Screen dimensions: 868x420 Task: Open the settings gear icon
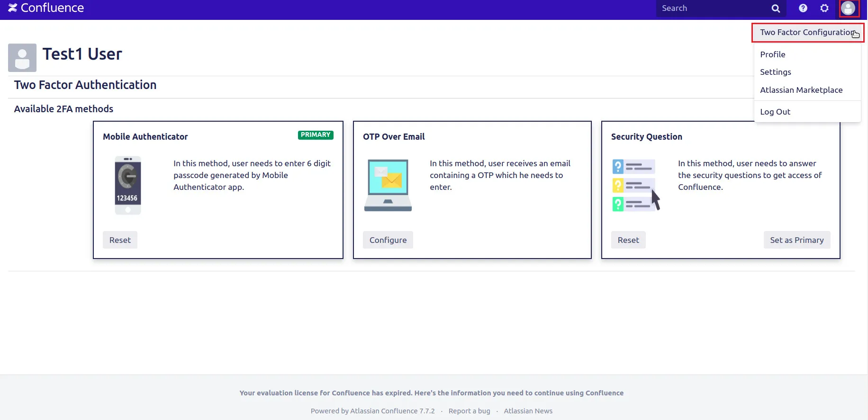point(824,8)
